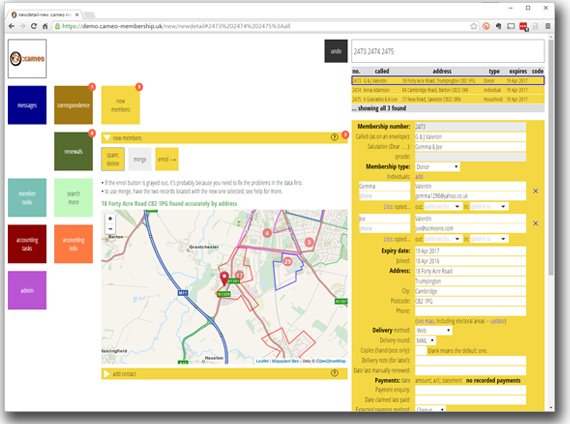The height and width of the screenshot is (424, 570).
Task: Open the Membership type dropdown
Action: (437, 167)
